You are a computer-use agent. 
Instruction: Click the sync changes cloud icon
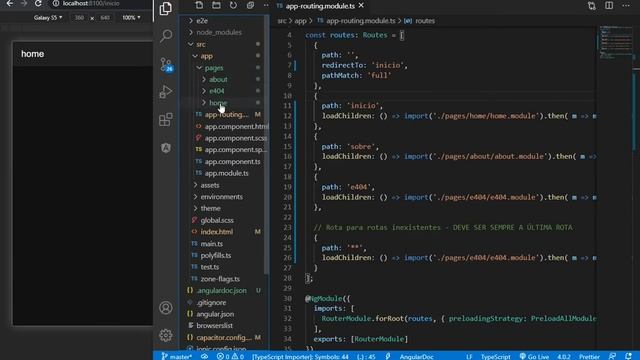(204, 356)
